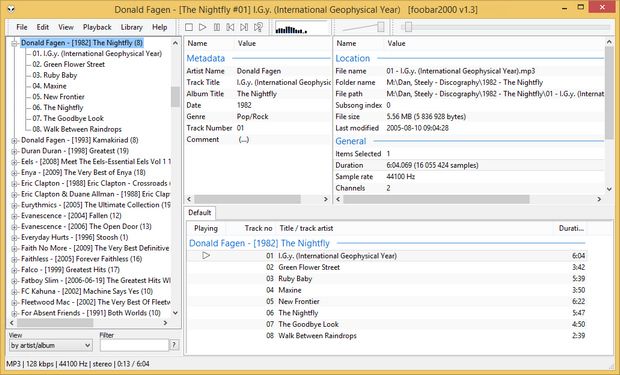Open the View menu
The image size is (620, 375).
click(66, 27)
